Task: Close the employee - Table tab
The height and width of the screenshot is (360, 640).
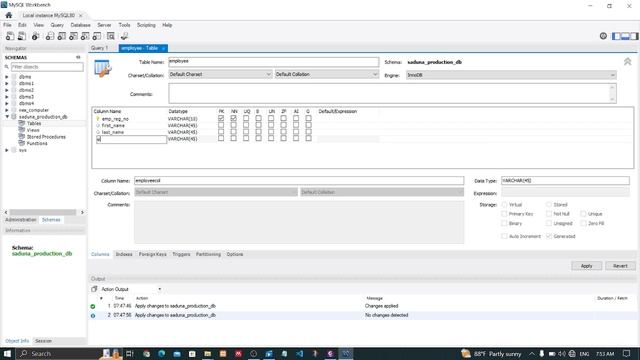Action: coord(163,49)
